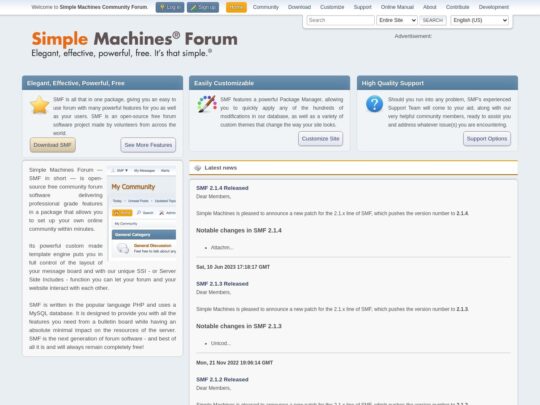Viewport: 540px width, 405px height.
Task: Click the Download SMF button
Action: point(53,145)
